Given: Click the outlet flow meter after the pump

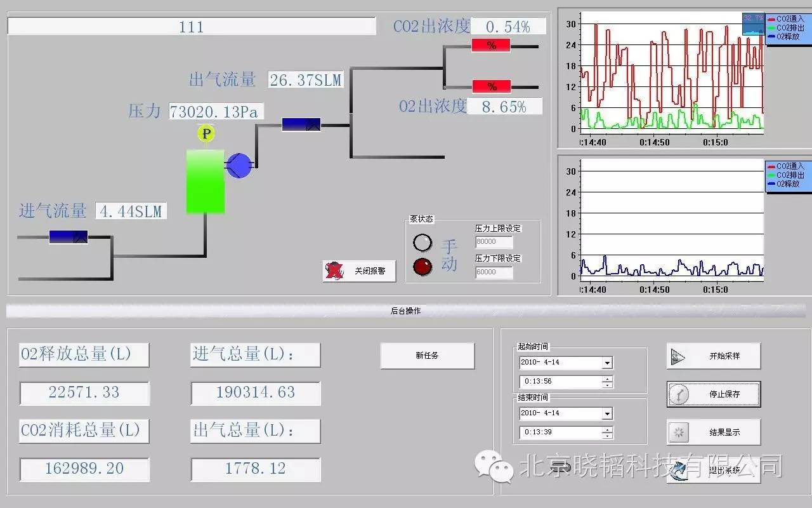Looking at the screenshot, I should (x=301, y=125).
